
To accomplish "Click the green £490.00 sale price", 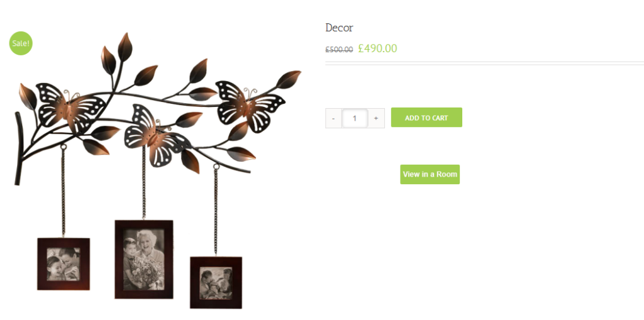I will click(x=377, y=48).
